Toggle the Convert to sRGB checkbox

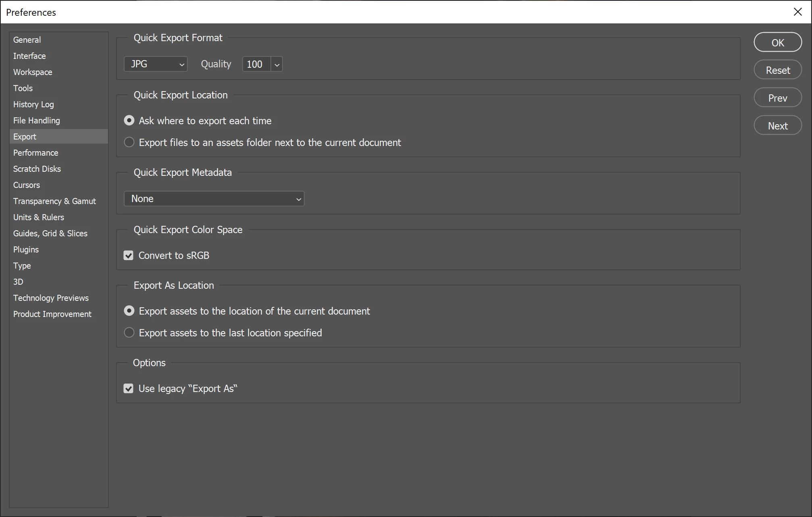[x=129, y=256]
